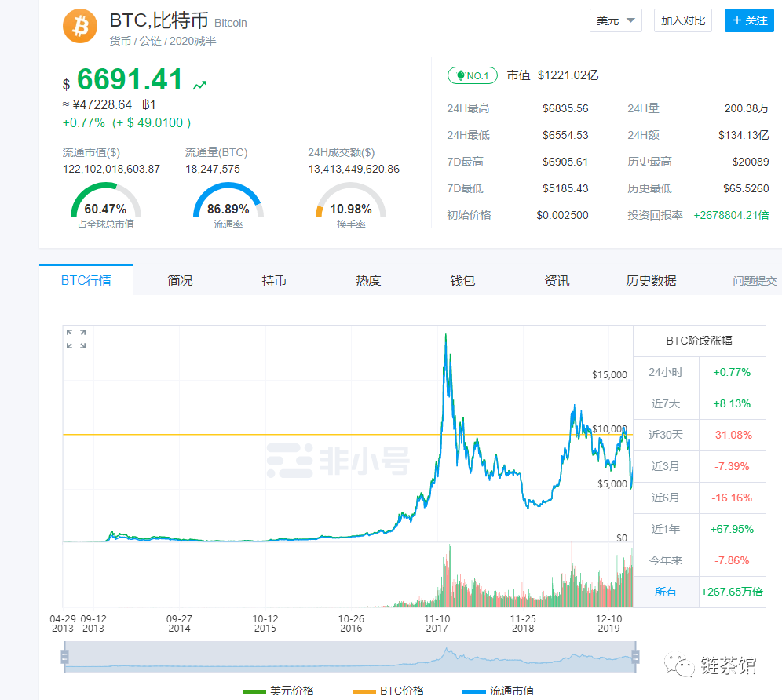The image size is (782, 700).
Task: Click the 加入对比 button
Action: point(683,20)
